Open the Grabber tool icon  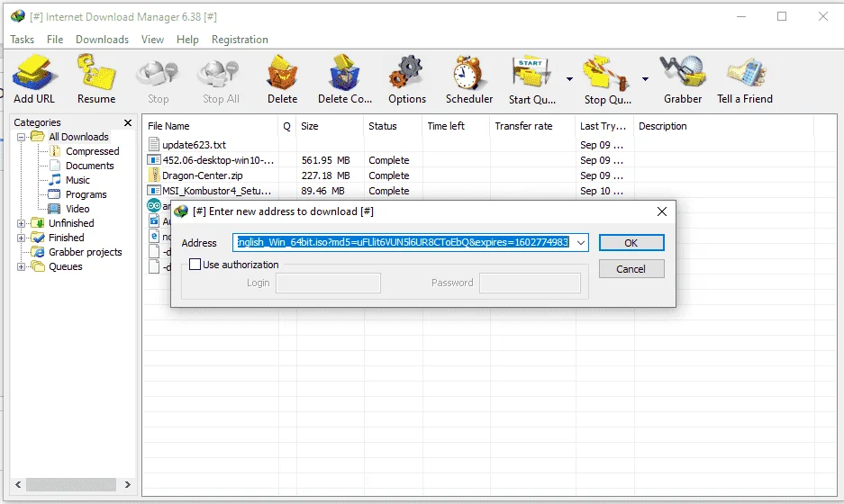coord(683,72)
